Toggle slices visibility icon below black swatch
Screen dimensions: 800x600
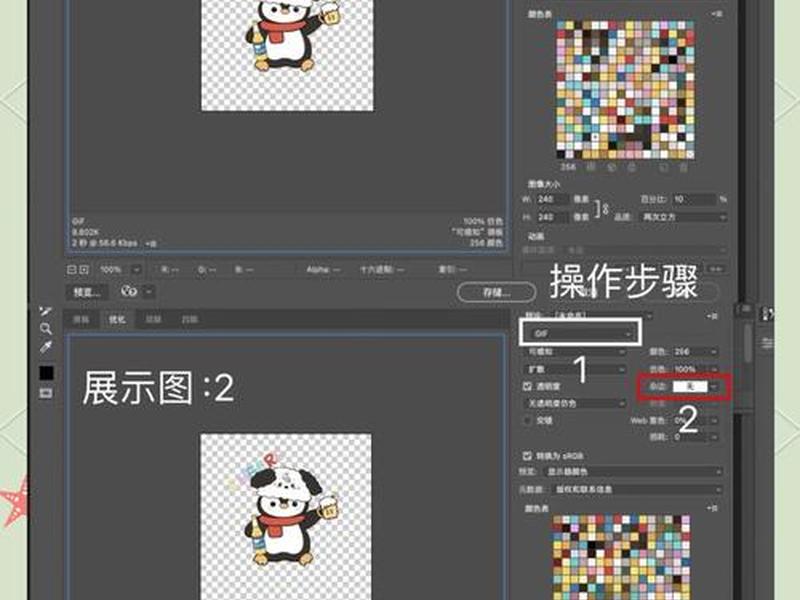click(x=45, y=393)
